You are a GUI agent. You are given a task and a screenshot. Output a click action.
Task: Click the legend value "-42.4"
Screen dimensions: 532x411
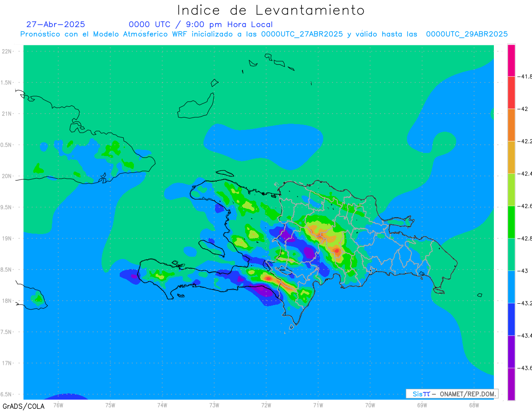pyautogui.click(x=526, y=173)
